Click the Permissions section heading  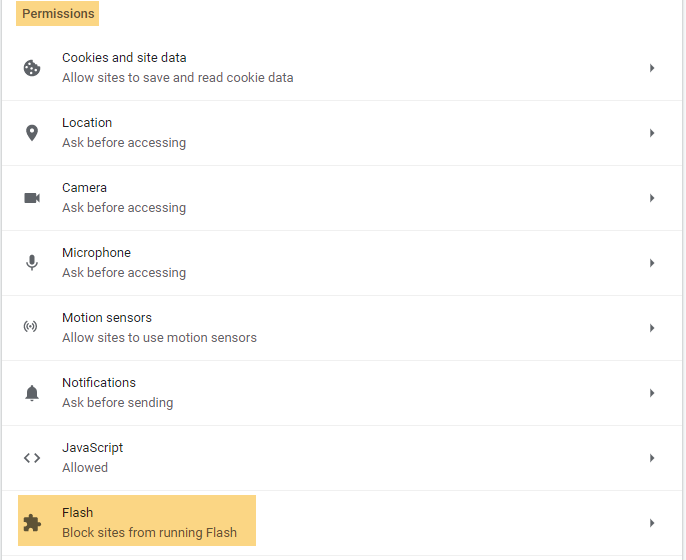[58, 14]
